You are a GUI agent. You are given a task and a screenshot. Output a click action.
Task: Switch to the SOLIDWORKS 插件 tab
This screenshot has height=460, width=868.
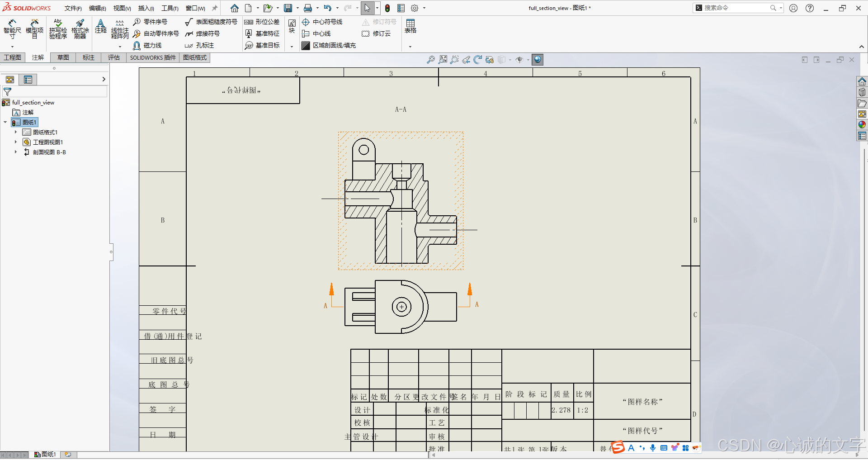point(153,57)
